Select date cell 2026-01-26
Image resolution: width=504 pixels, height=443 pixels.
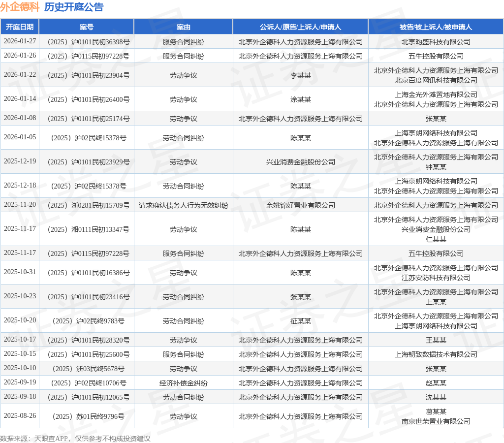[20, 55]
